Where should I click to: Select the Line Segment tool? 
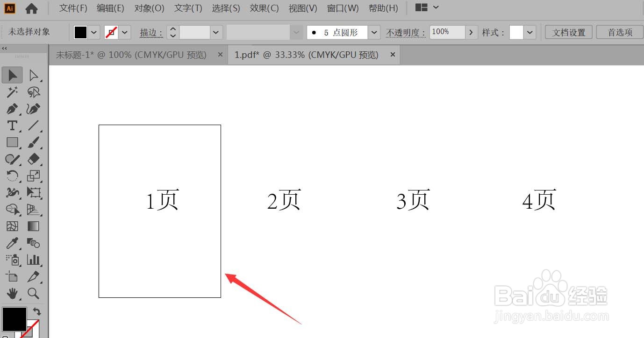click(34, 126)
